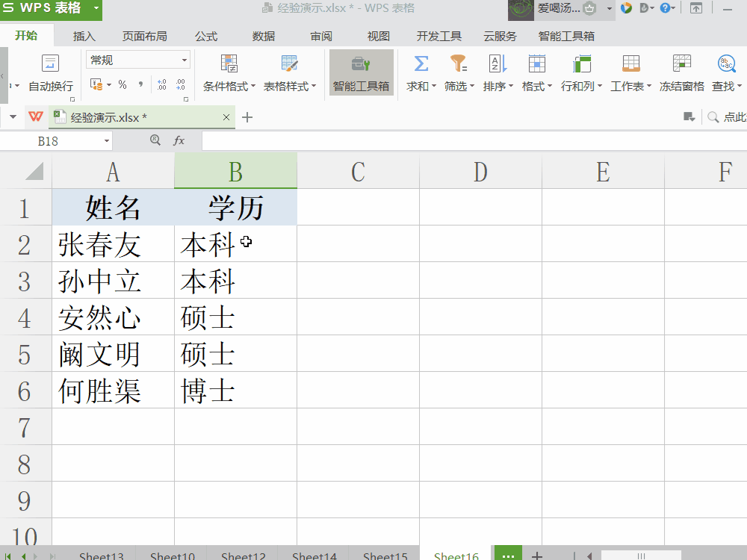Screen dimensions: 747x560
Task: Open the 常规 number format dropdown
Action: [x=182, y=60]
